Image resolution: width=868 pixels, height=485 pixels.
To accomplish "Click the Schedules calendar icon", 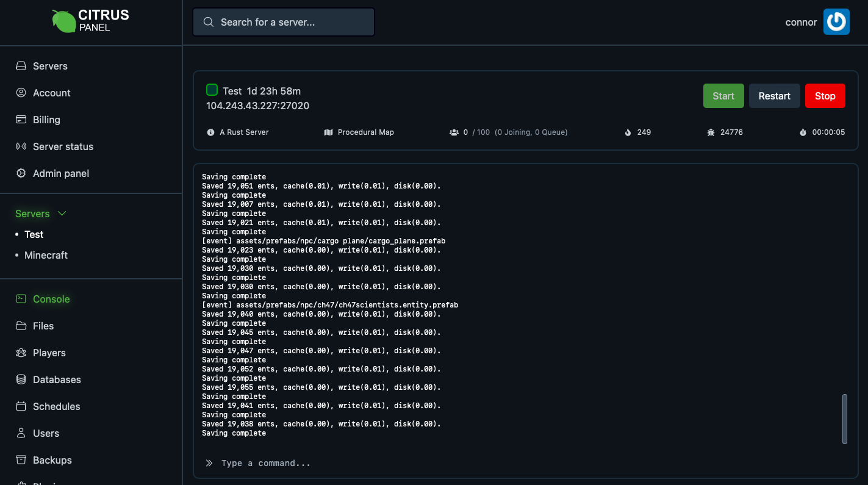I will (21, 406).
